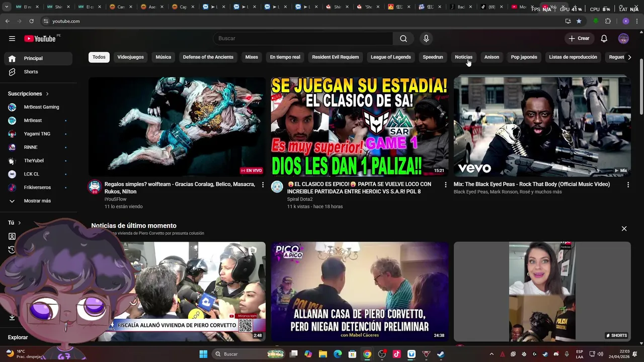Select Listas de reproducción chip

coord(573,57)
